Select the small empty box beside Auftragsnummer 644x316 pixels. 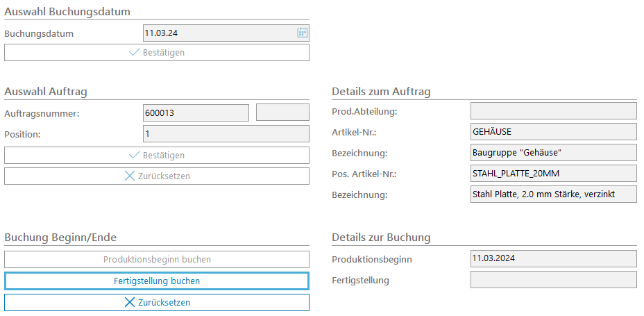pyautogui.click(x=282, y=113)
